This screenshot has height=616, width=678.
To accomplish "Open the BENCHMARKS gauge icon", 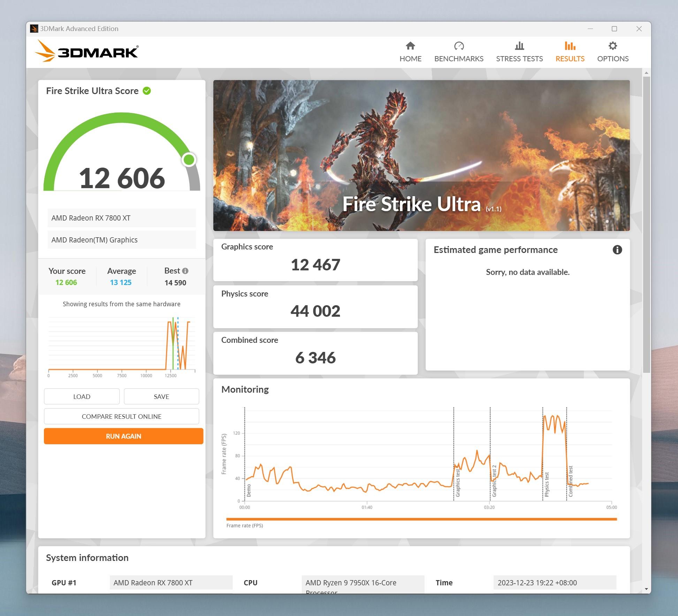I will pos(459,46).
